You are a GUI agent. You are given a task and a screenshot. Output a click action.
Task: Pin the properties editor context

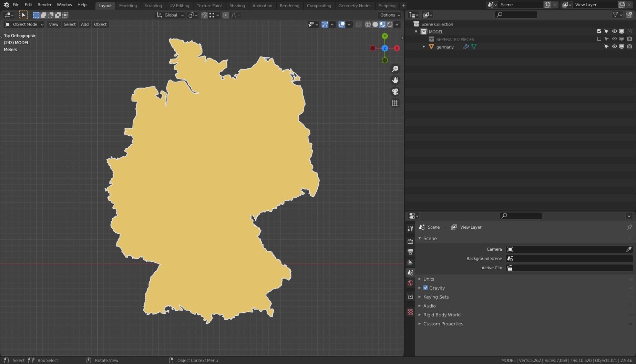[629, 227]
